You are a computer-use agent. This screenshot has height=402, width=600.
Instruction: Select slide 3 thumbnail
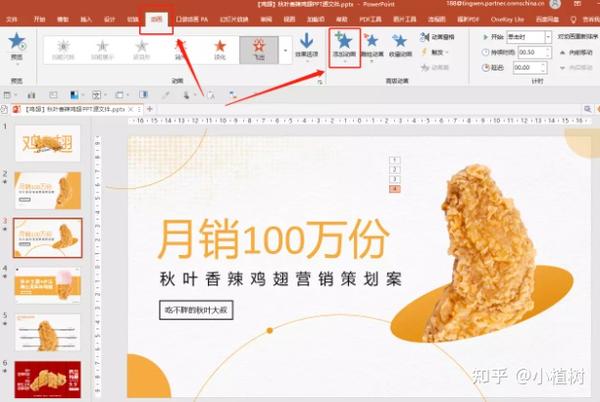coord(47,238)
